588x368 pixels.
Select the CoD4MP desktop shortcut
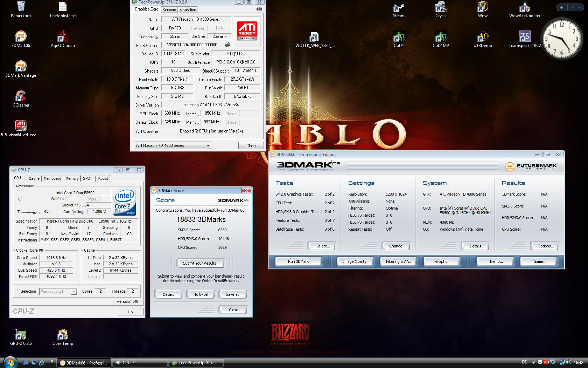point(441,39)
